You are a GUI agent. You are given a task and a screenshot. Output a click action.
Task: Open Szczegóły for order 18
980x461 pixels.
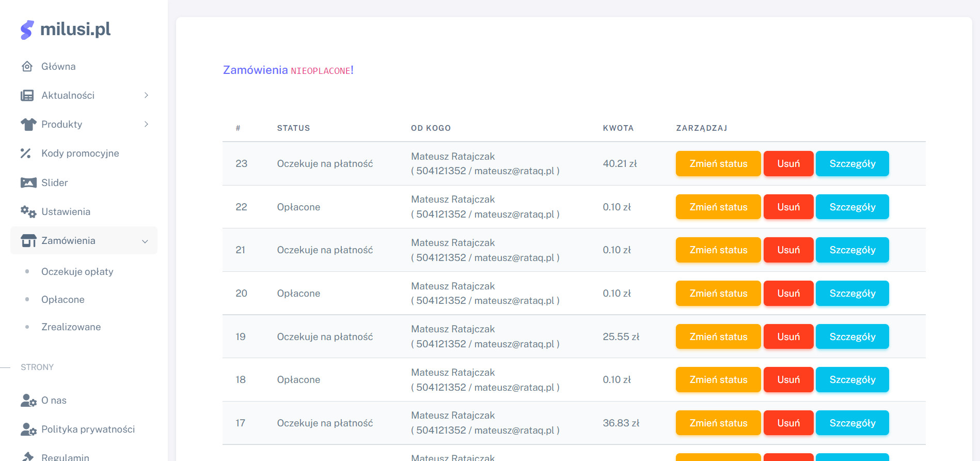coord(852,379)
